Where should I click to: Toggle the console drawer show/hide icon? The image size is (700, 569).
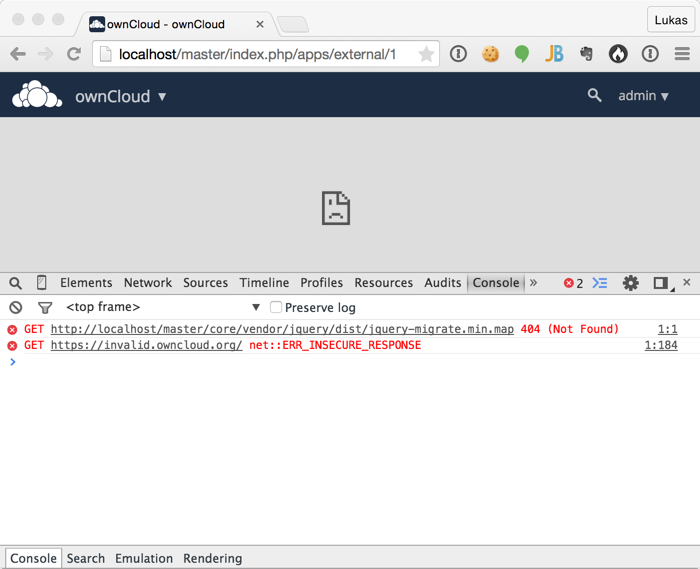coord(600,283)
